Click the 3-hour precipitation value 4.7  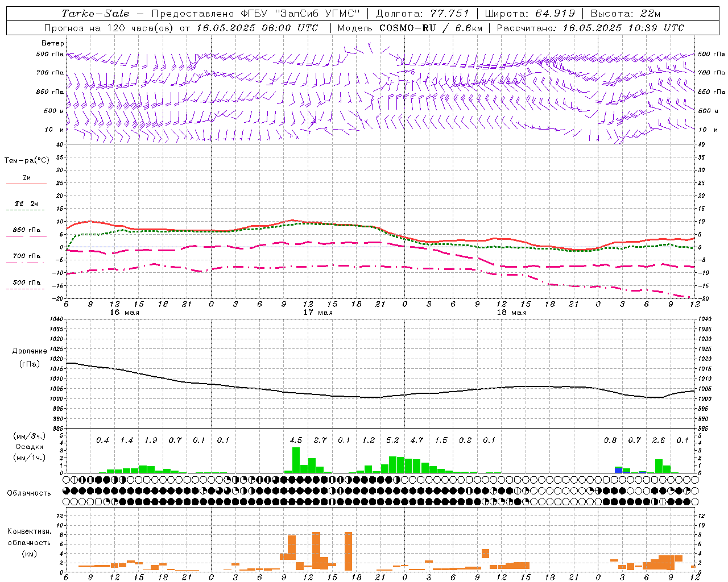tap(417, 440)
